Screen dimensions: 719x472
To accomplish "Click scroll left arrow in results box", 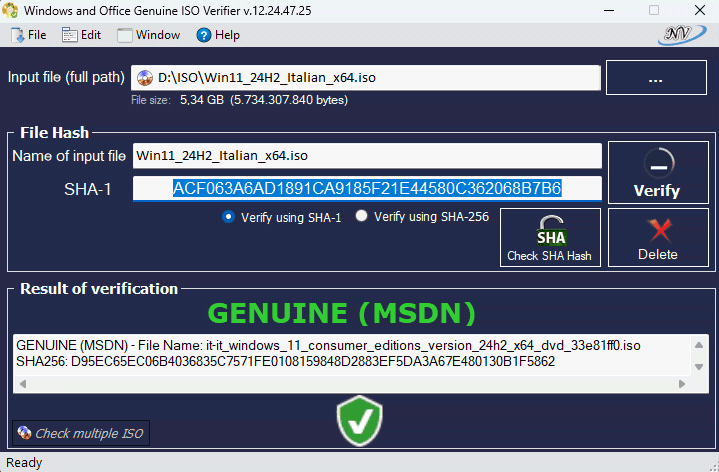I will 22,384.
